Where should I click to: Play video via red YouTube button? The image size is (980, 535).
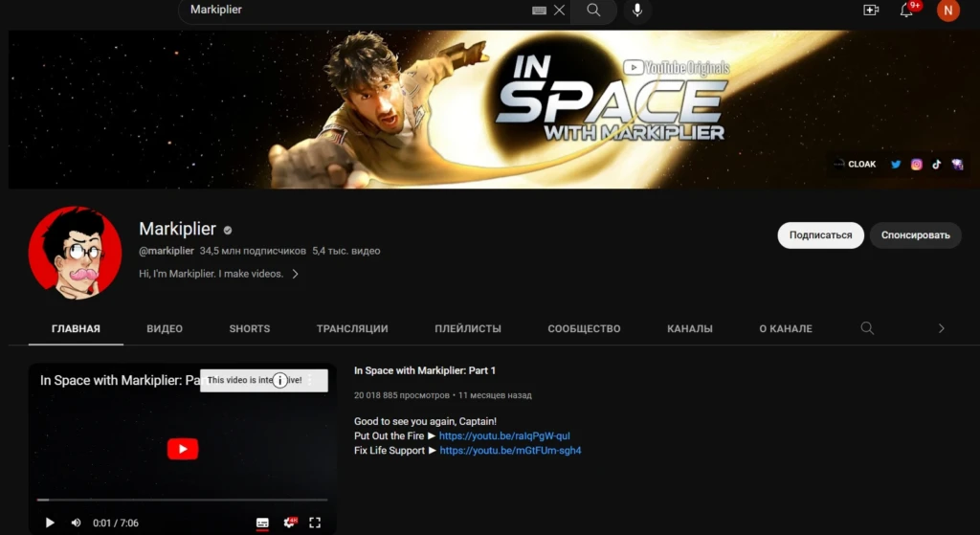point(183,449)
